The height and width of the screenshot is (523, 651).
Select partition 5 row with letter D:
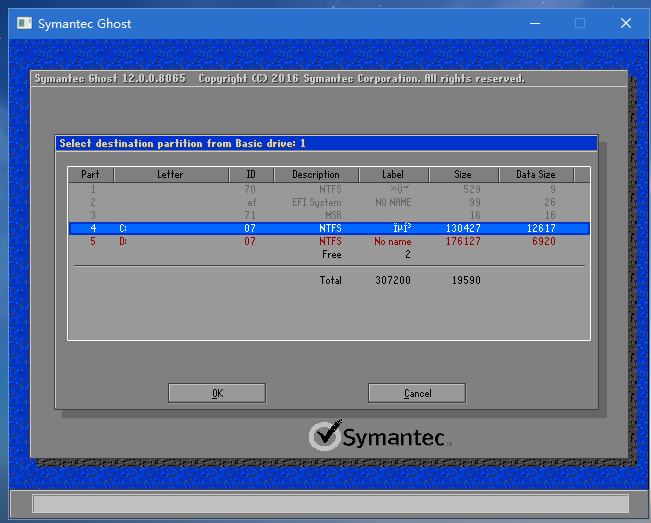click(329, 241)
